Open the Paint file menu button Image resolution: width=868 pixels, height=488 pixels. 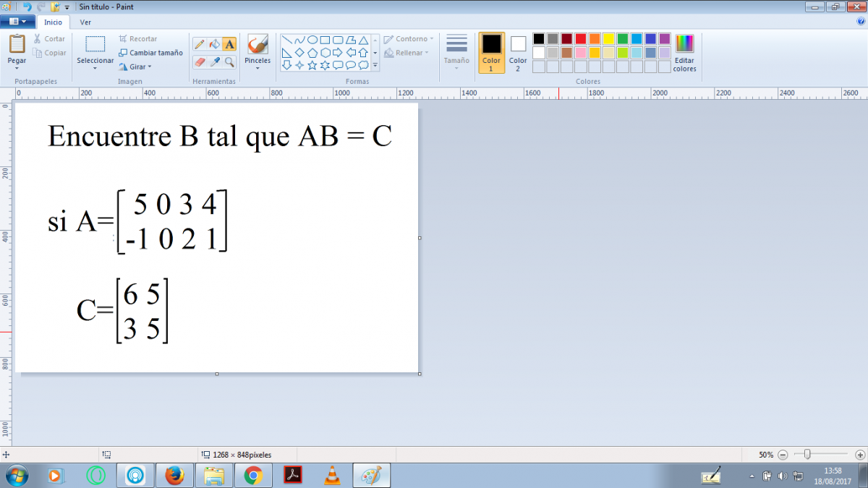[18, 22]
